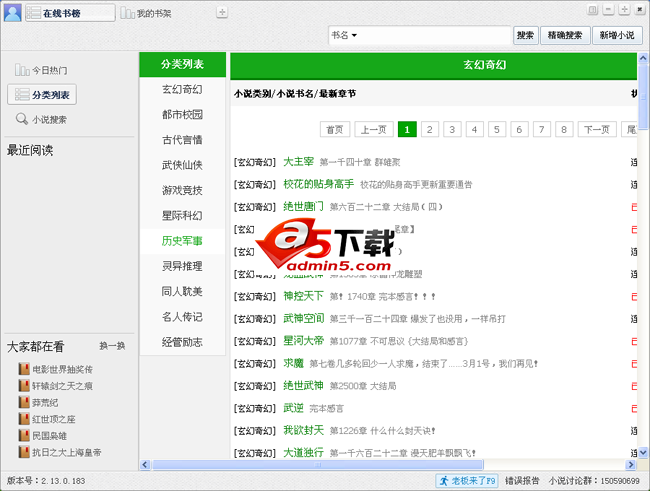This screenshot has width=650, height=491.
Task: Select category 灵异推理
Action: pos(182,266)
